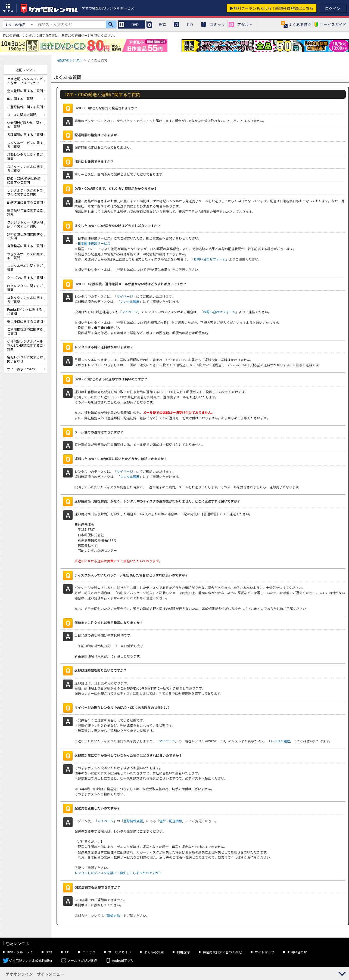
Task: Open sidebar ご登録情報に関するご質問
Action: tap(26, 107)
